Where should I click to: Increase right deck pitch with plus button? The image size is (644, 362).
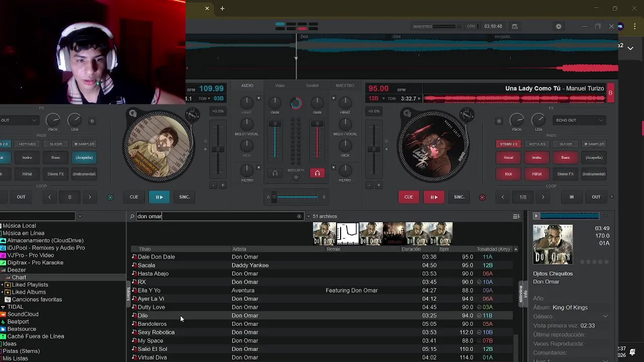pos(378,185)
